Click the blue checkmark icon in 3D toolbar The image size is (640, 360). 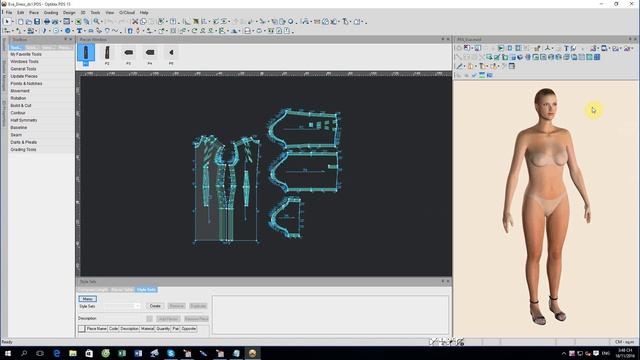click(474, 75)
